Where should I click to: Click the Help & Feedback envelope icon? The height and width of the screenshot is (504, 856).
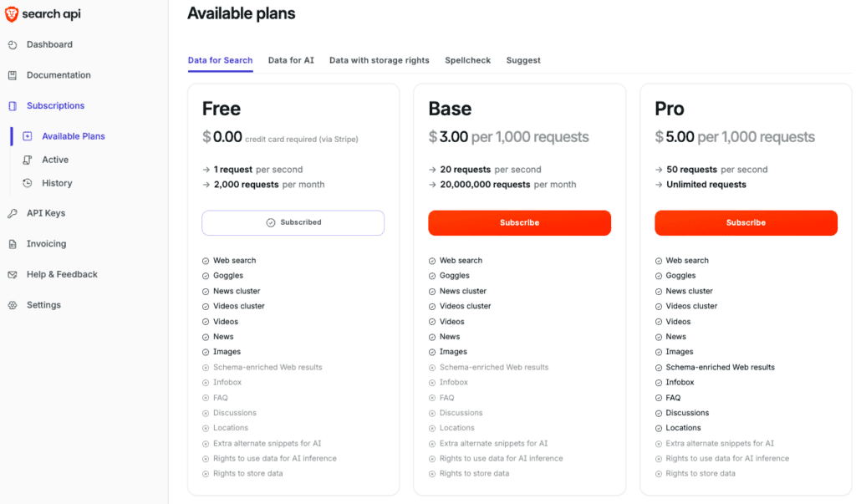pyautogui.click(x=13, y=275)
